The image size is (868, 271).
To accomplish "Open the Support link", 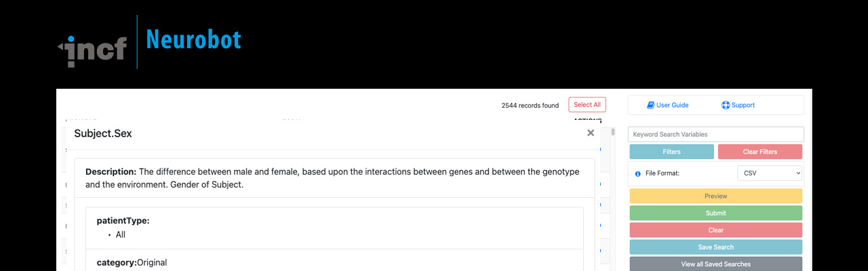I will coord(743,105).
